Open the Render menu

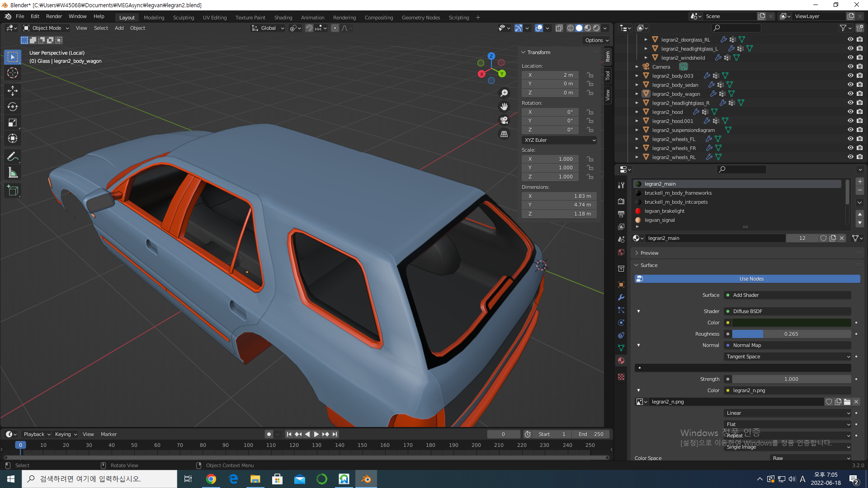[54, 16]
